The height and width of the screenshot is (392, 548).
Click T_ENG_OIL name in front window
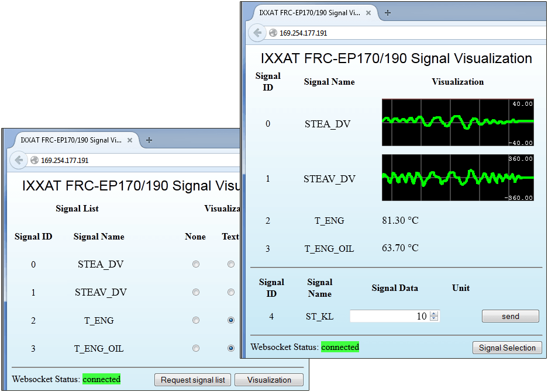329,248
